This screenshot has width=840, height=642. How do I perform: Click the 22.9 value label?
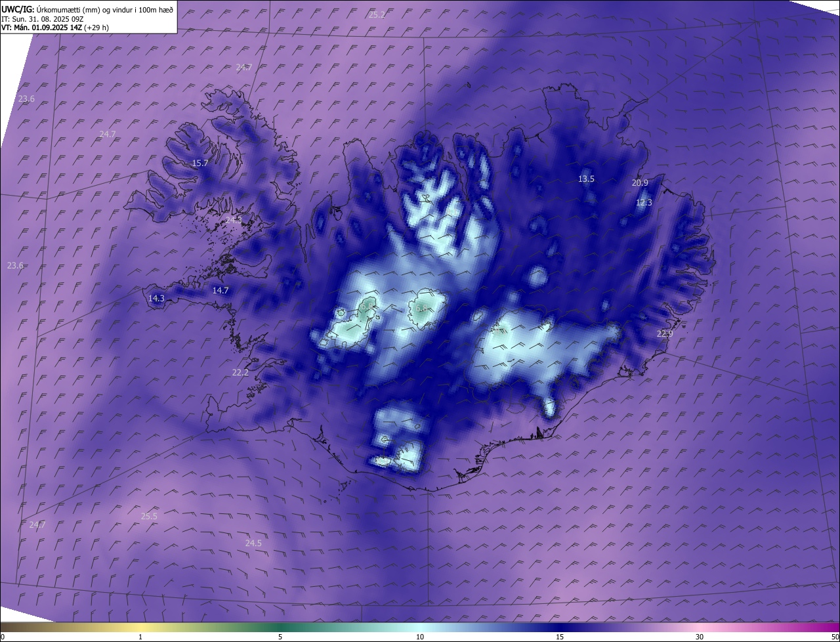pyautogui.click(x=665, y=333)
